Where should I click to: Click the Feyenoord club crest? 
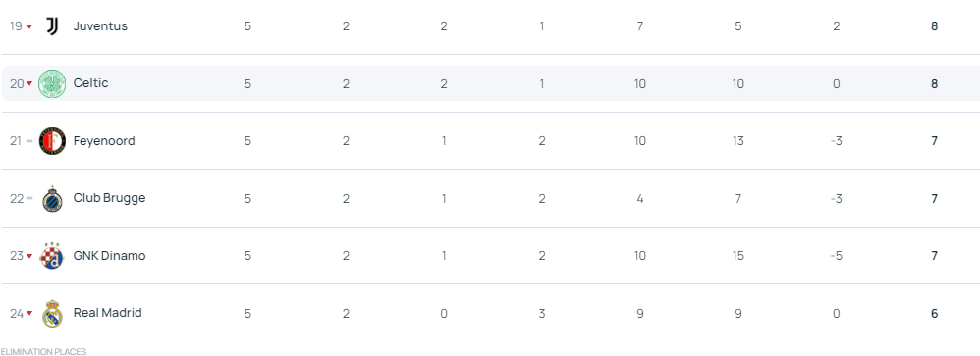(52, 141)
